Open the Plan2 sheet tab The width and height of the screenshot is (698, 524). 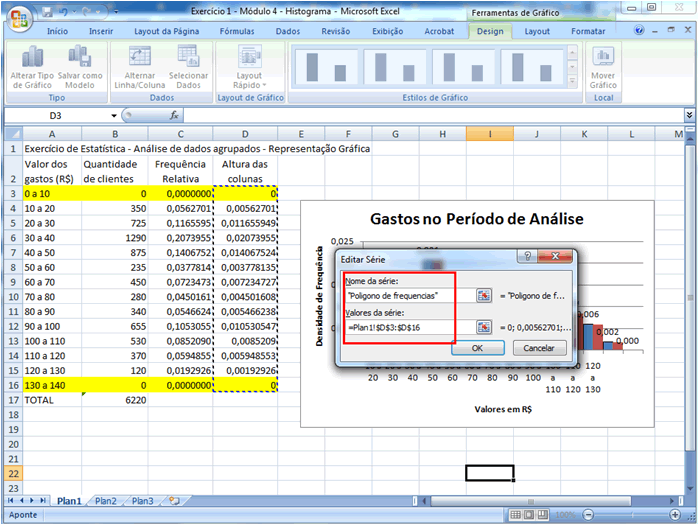click(106, 500)
